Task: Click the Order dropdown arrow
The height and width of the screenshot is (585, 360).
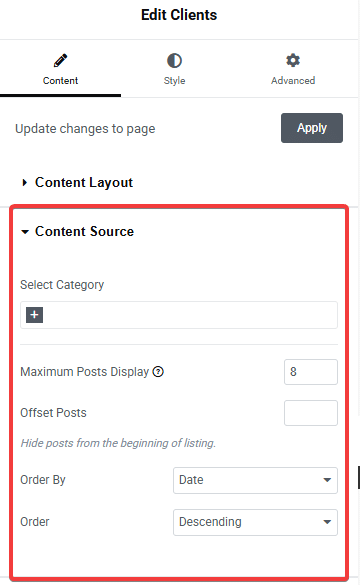Action: [327, 522]
